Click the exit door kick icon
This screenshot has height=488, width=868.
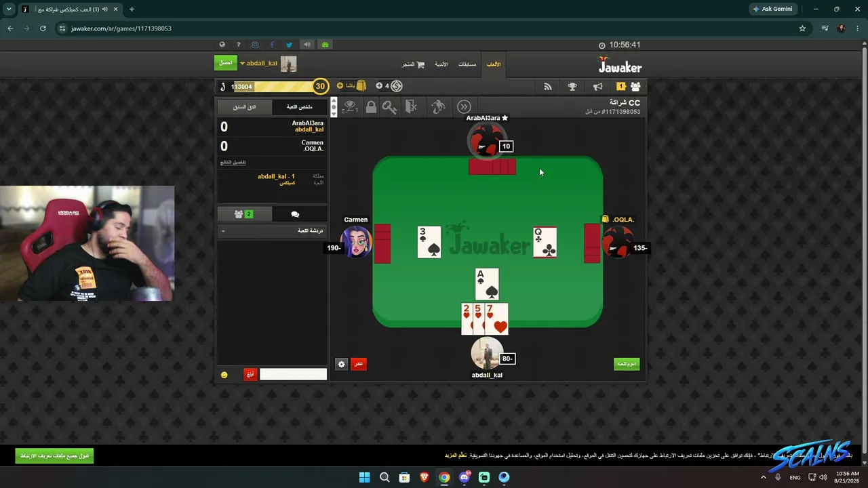click(412, 106)
